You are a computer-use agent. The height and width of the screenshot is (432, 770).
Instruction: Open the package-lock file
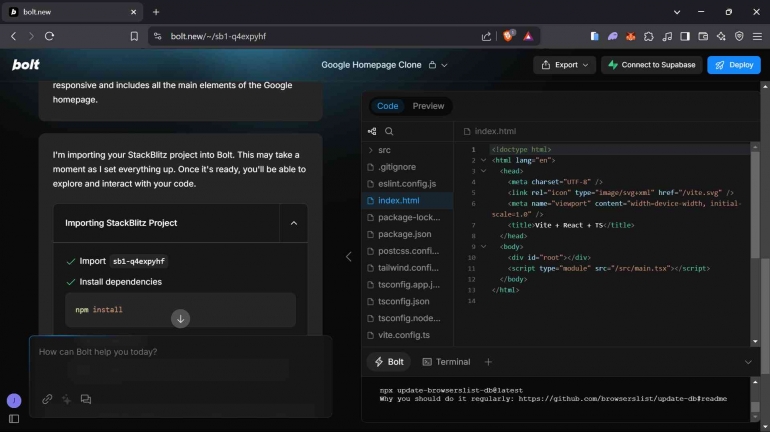[x=408, y=217]
